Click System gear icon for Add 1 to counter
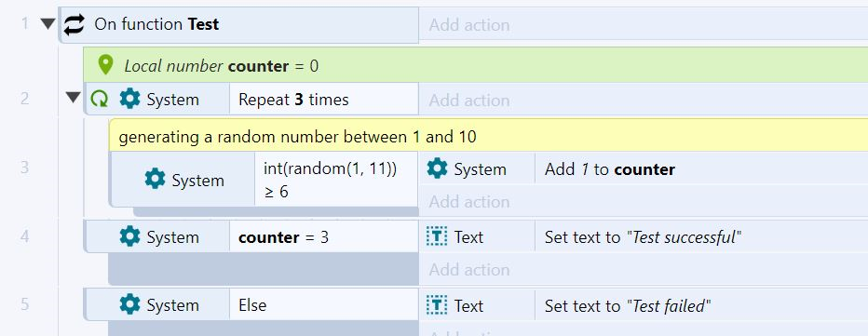This screenshot has height=336, width=868. [437, 168]
